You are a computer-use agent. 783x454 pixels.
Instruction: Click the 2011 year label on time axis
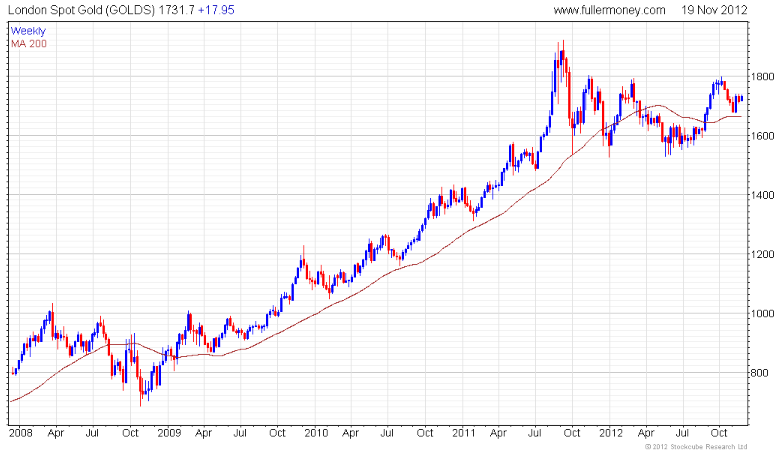coord(463,433)
